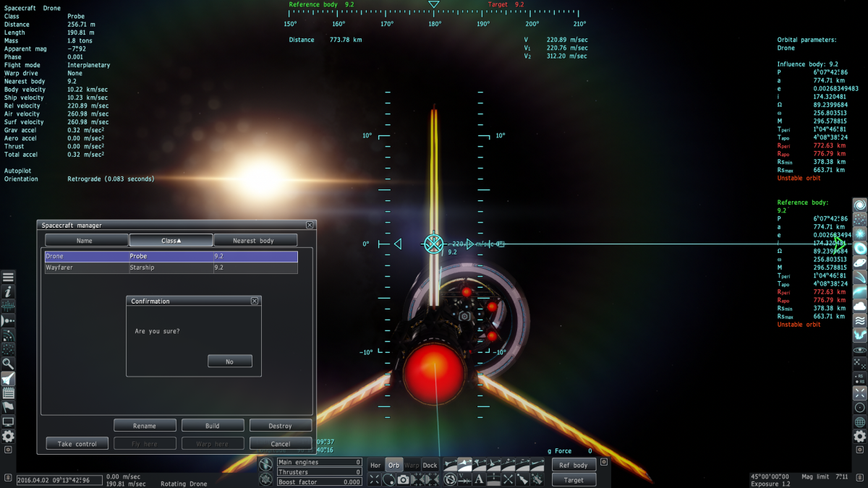Click the Build button

(213, 426)
